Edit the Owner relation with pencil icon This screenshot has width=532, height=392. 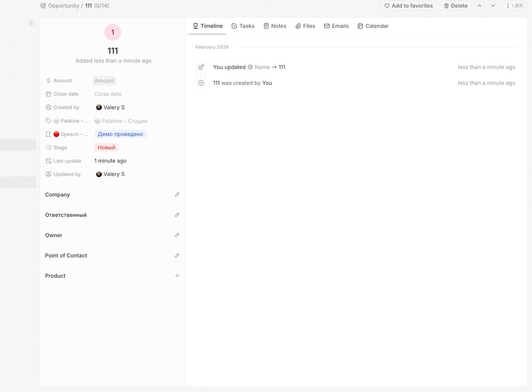click(177, 235)
